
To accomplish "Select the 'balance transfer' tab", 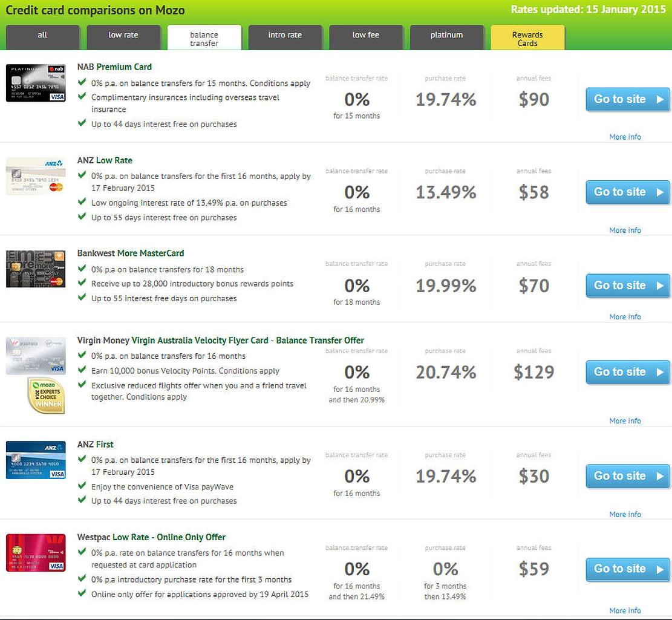I will [204, 38].
